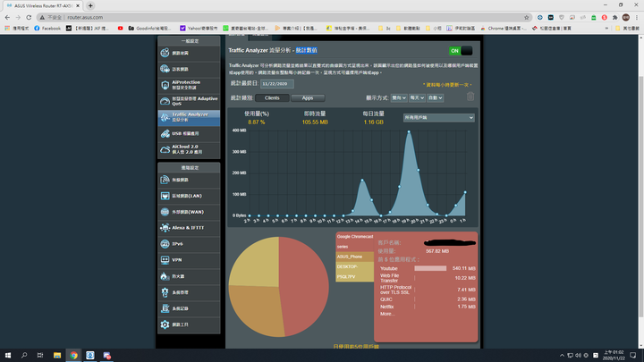The image size is (644, 362).
Task: Open the USB applications sidebar item
Action: 189,133
